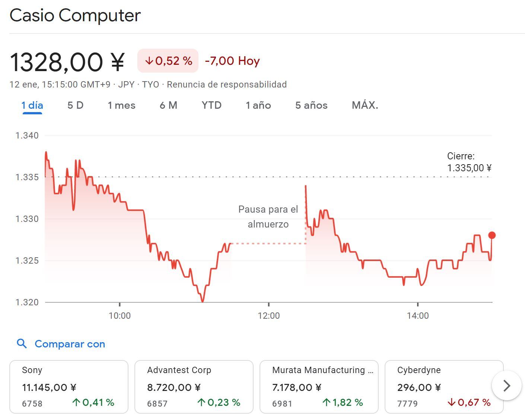Click the green up arrow beside Murata's 1,82 %
Screen dimensions: 525x420
(326, 402)
